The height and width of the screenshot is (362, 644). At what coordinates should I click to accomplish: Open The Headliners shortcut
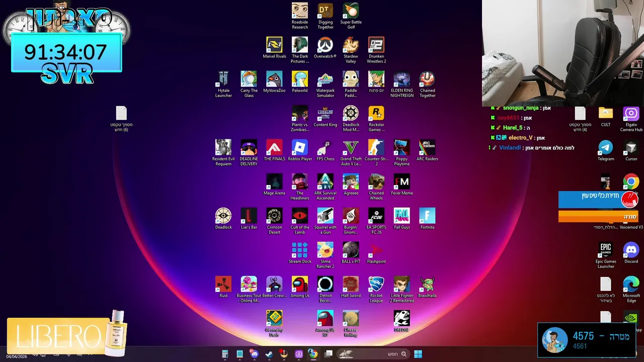point(300,187)
